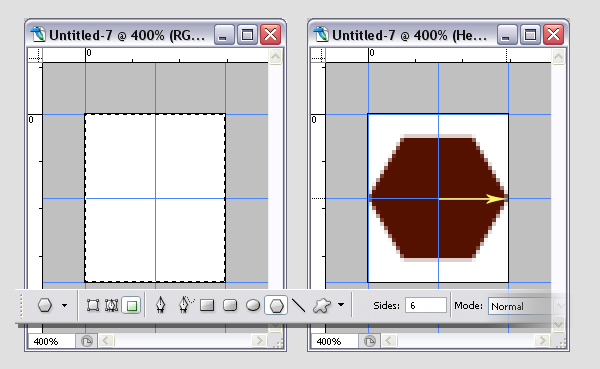Click scroll up arrow in right window

pyautogui.click(x=559, y=57)
